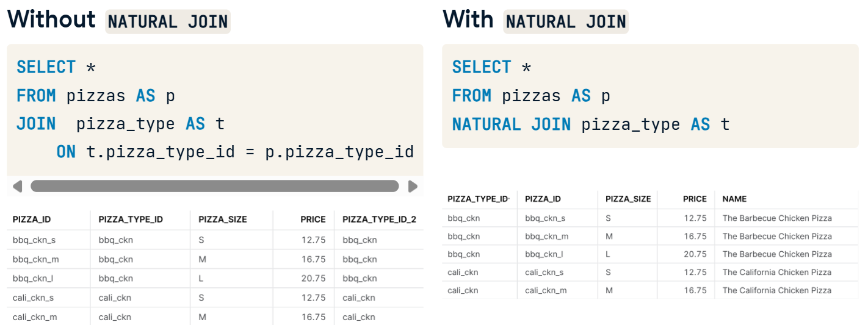Click the horizontal scrollbar thumb below the query

tap(214, 186)
